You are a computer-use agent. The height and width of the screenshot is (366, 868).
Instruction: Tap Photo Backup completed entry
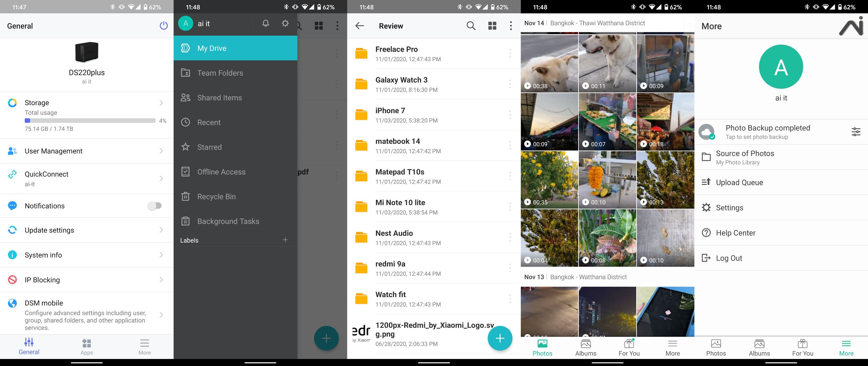(781, 132)
